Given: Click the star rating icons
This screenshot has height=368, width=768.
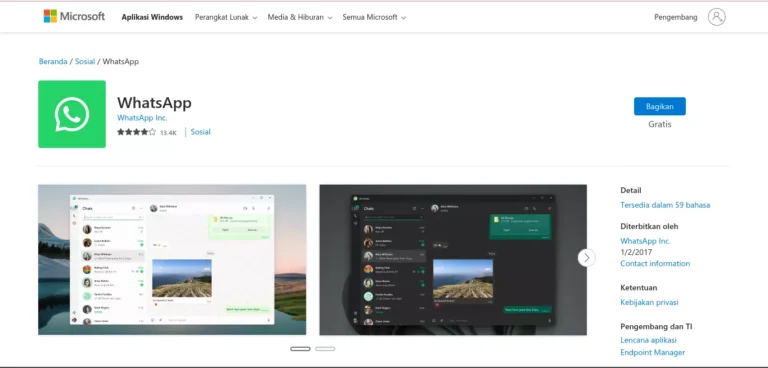Looking at the screenshot, I should (136, 132).
